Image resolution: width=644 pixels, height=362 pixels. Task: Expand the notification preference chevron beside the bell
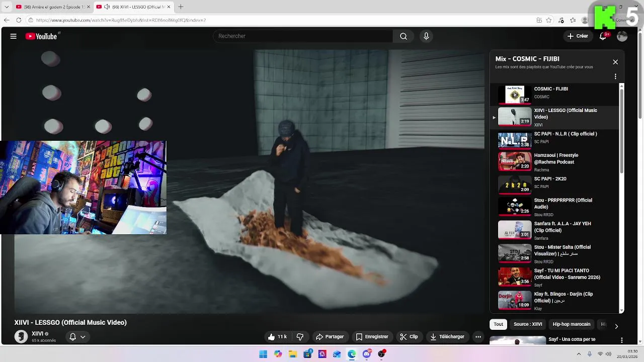(83, 337)
